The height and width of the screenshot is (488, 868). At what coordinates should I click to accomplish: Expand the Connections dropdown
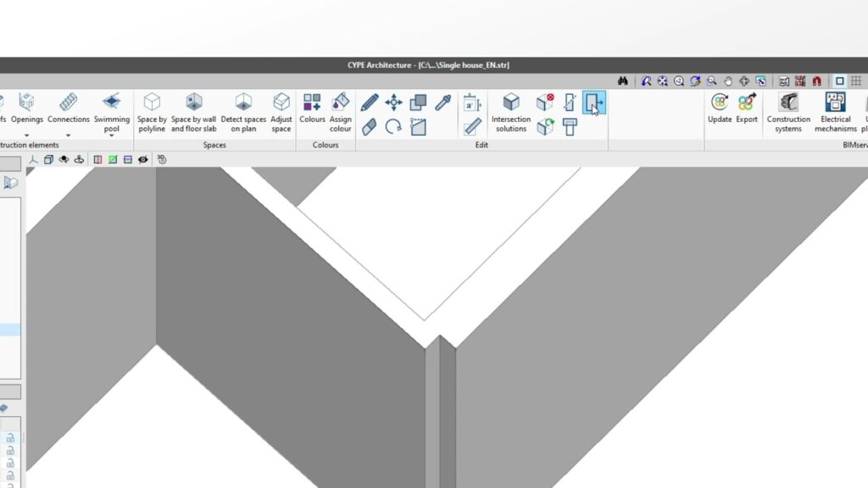click(69, 136)
